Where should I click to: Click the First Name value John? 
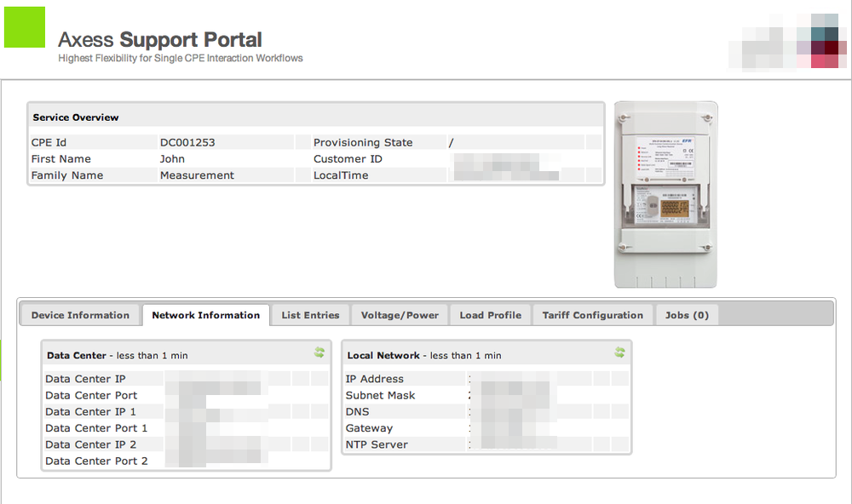click(172, 158)
